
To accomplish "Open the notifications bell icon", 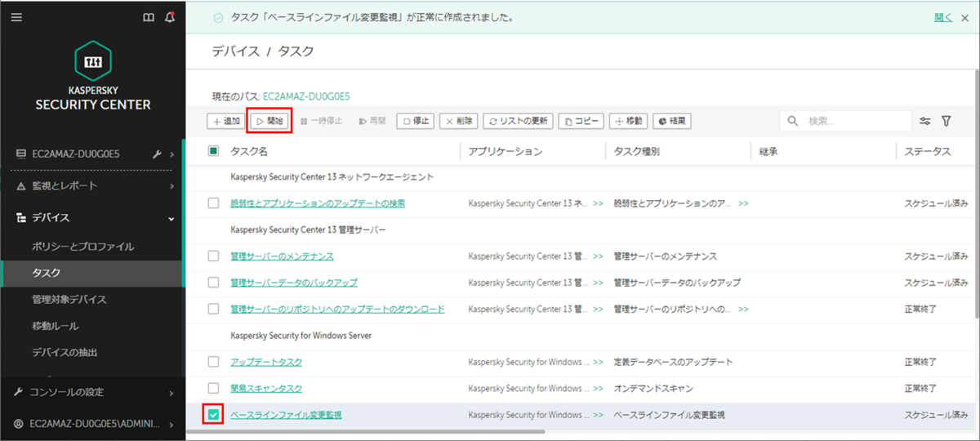I will tap(170, 16).
